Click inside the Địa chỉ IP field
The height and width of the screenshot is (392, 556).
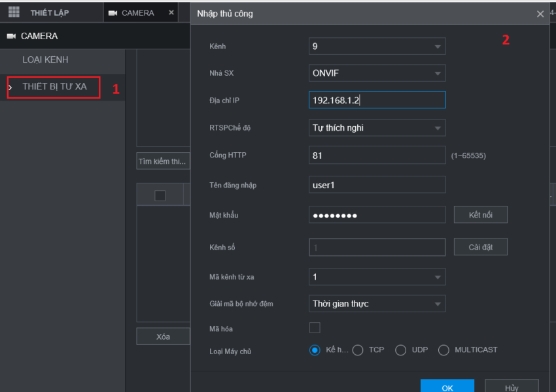tap(377, 100)
